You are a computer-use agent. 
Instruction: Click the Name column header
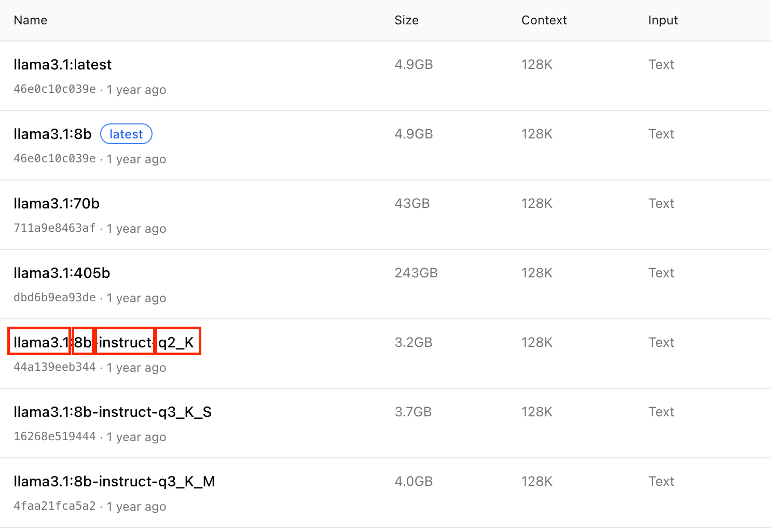(31, 20)
